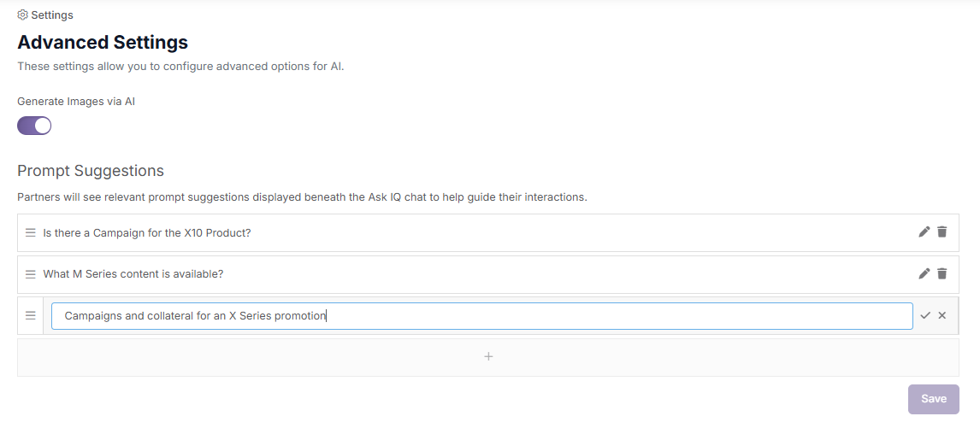Image resolution: width=980 pixels, height=428 pixels.
Task: Edit the X10 Product campaign prompt
Action: point(924,232)
